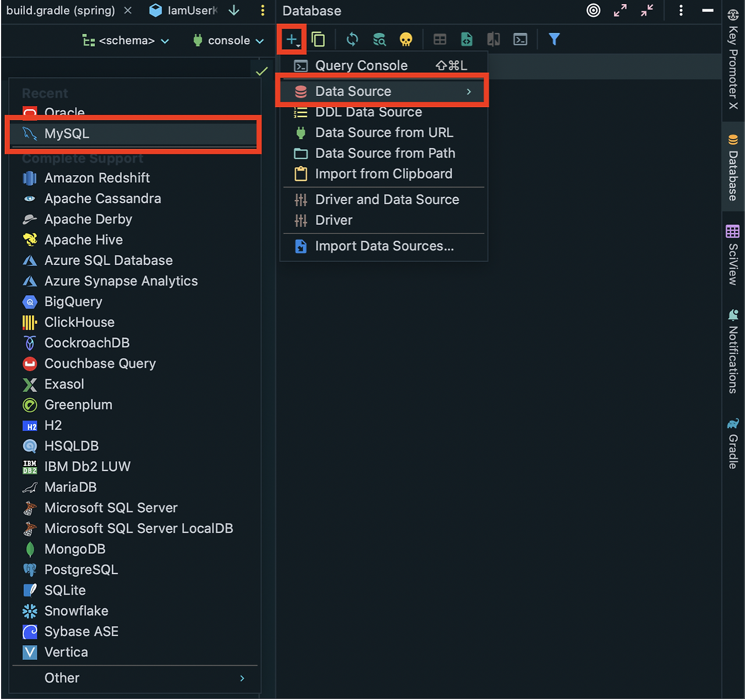Click the down arrow next to IamUser tab

tap(234, 10)
